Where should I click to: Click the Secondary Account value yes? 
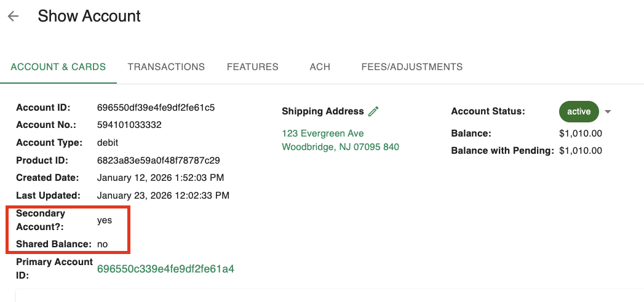(105, 220)
